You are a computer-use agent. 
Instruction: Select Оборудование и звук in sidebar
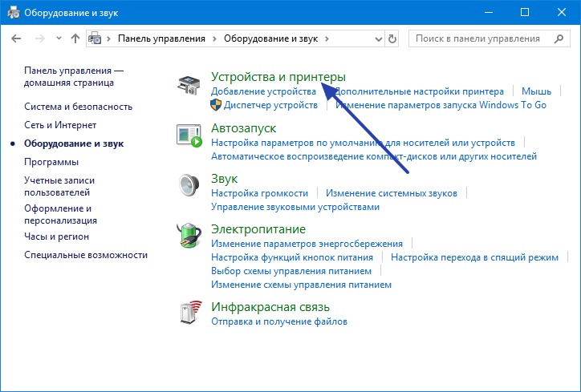pyautogui.click(x=74, y=143)
